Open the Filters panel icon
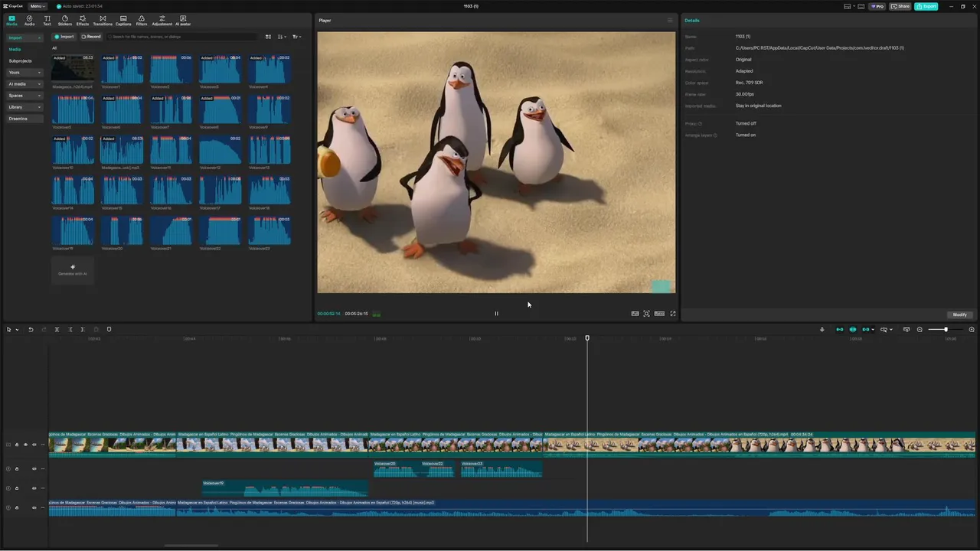 [142, 20]
